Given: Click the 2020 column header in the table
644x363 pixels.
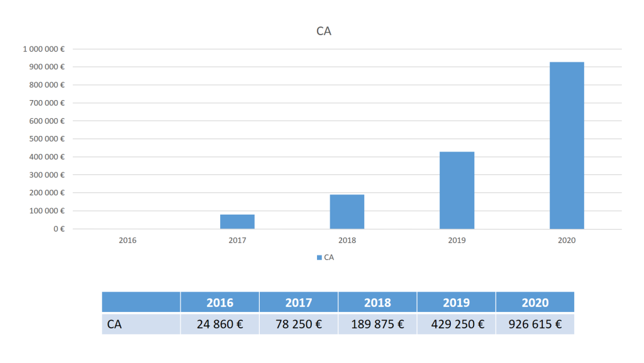Looking at the screenshot, I should pyautogui.click(x=535, y=302).
